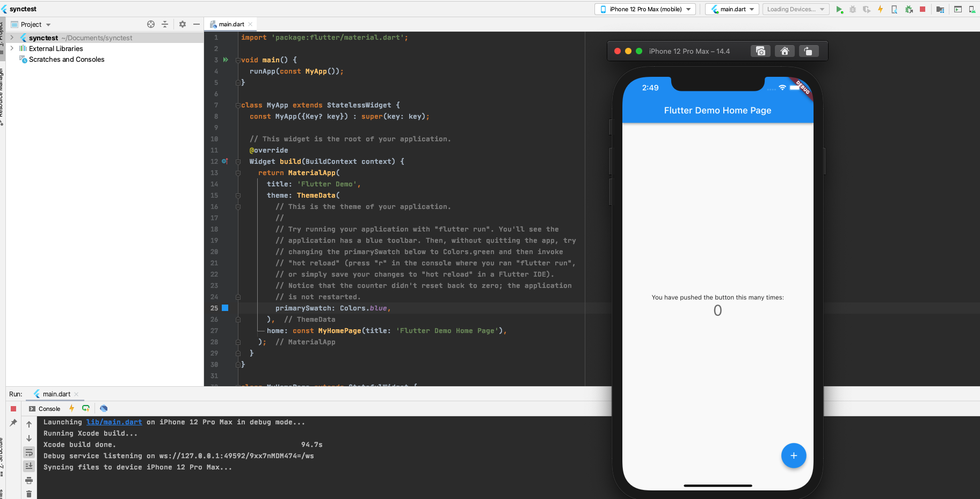This screenshot has width=980, height=499.
Task: Place cursor on primarySwatch code line
Action: click(333, 308)
